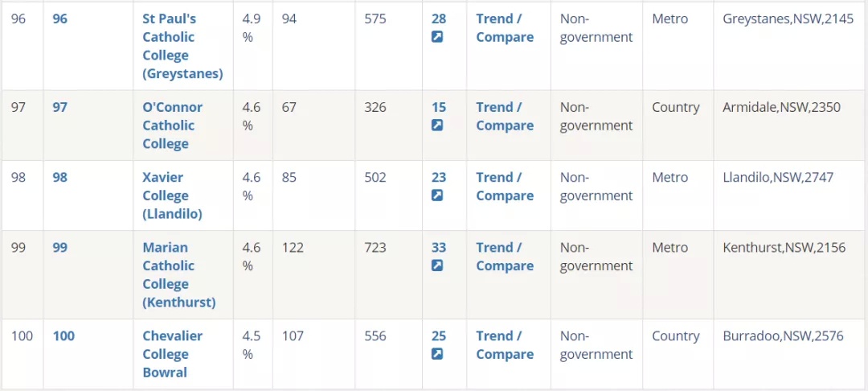Open Trend / Compare for Xavier College
868x391 pixels.
coord(505,187)
